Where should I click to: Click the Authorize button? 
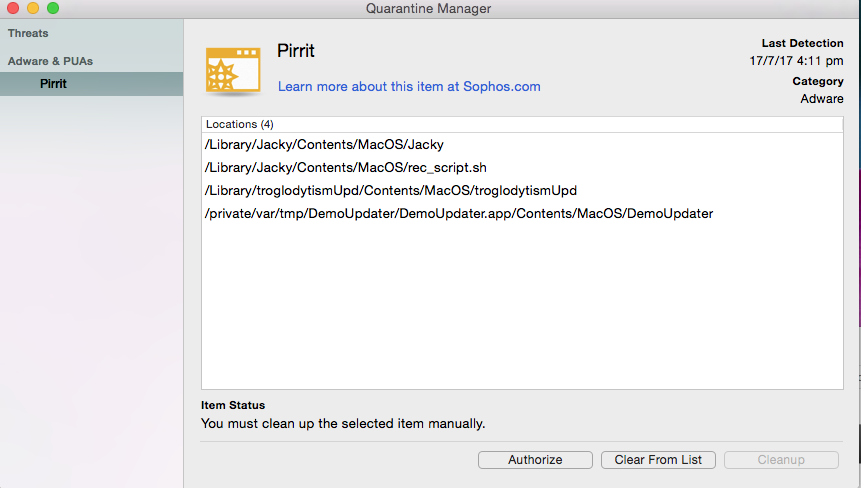coord(535,459)
